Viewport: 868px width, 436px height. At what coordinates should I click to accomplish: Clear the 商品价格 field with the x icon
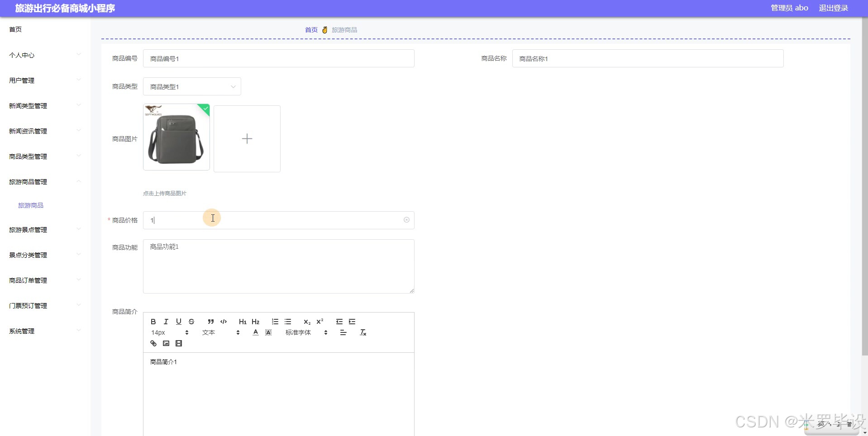tap(406, 220)
